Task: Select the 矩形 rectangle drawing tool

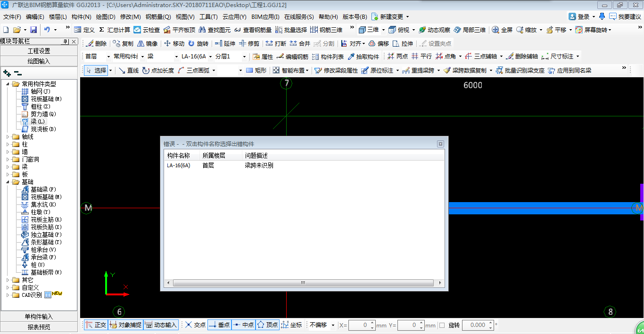Action: coord(256,70)
